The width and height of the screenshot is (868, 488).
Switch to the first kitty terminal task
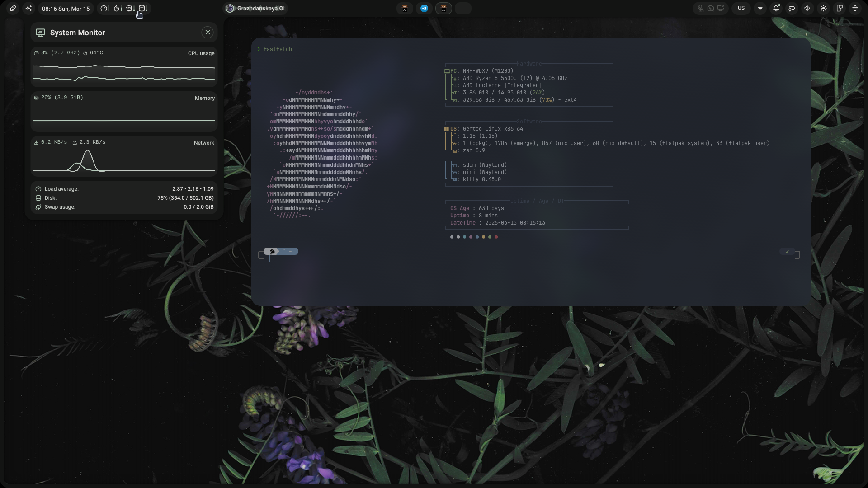coord(405,9)
